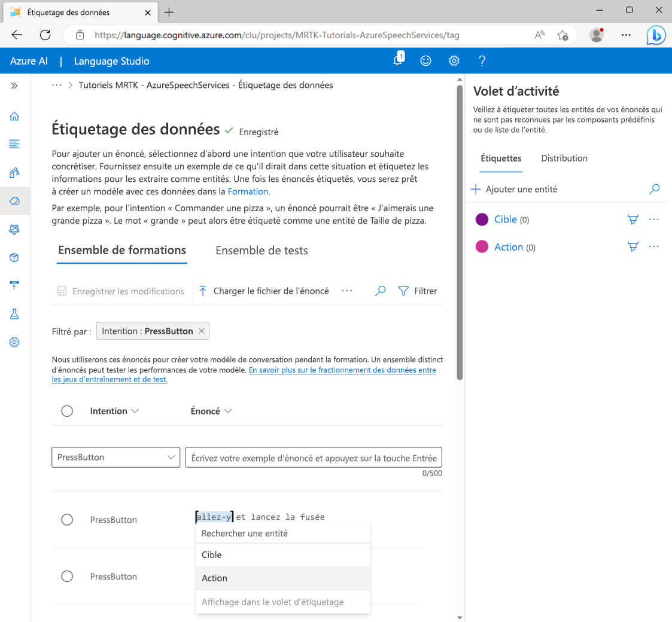
Task: Click Language Studio title in header
Action: (x=111, y=61)
